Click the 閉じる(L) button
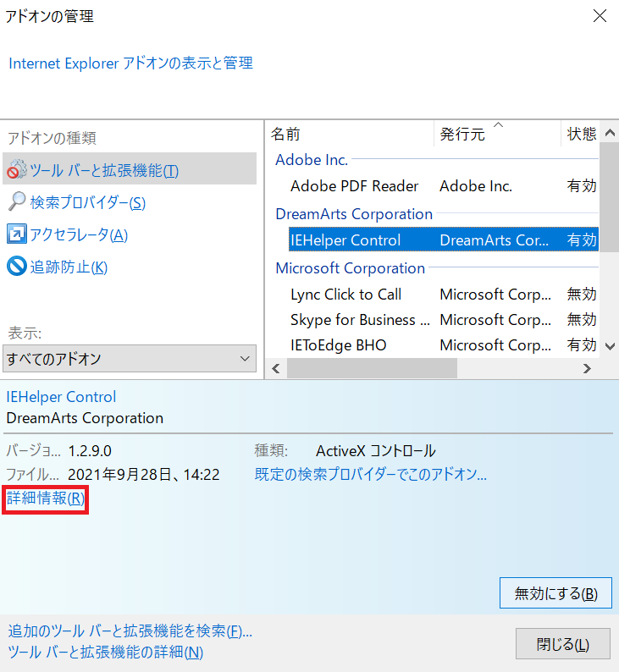 tap(563, 644)
